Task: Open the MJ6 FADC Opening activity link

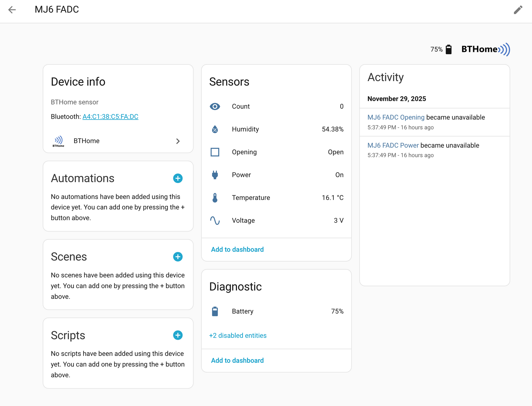Action: click(396, 117)
